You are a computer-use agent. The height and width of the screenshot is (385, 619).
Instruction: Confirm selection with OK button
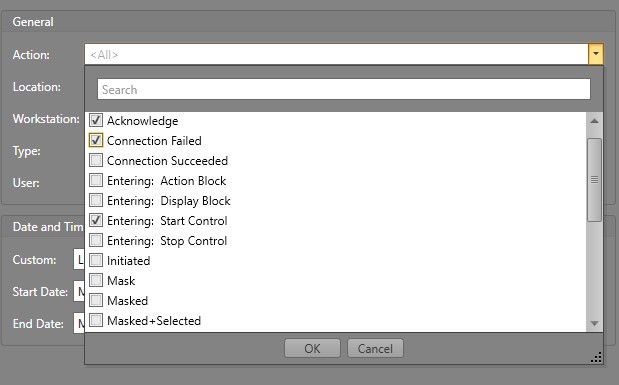pos(312,348)
